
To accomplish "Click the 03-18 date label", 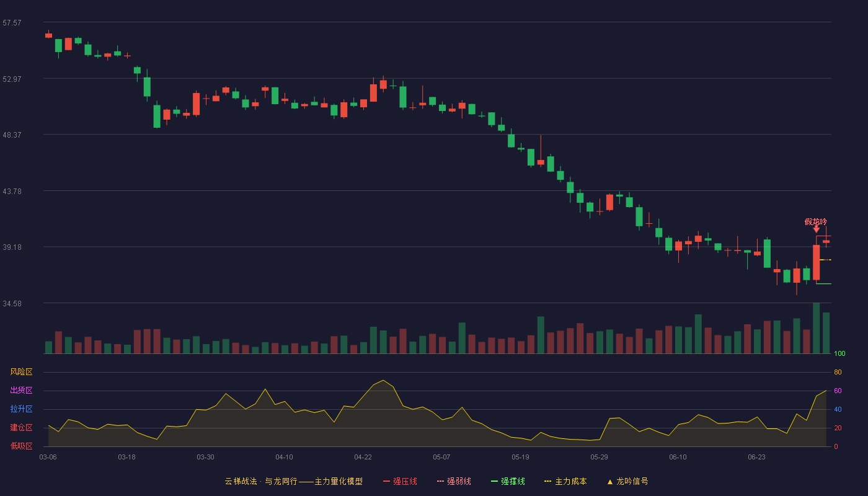I will coord(126,457).
